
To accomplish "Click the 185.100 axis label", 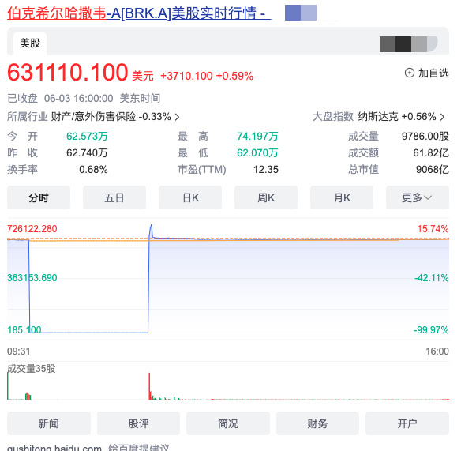I will pyautogui.click(x=24, y=330).
